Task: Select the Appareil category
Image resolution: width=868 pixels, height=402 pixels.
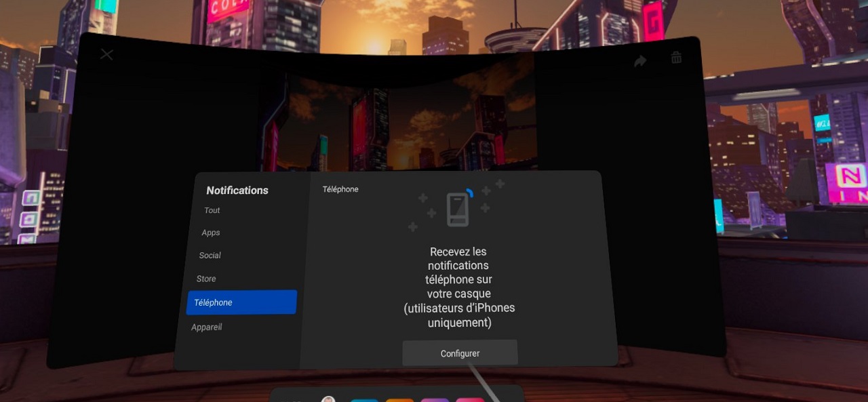Action: point(206,327)
